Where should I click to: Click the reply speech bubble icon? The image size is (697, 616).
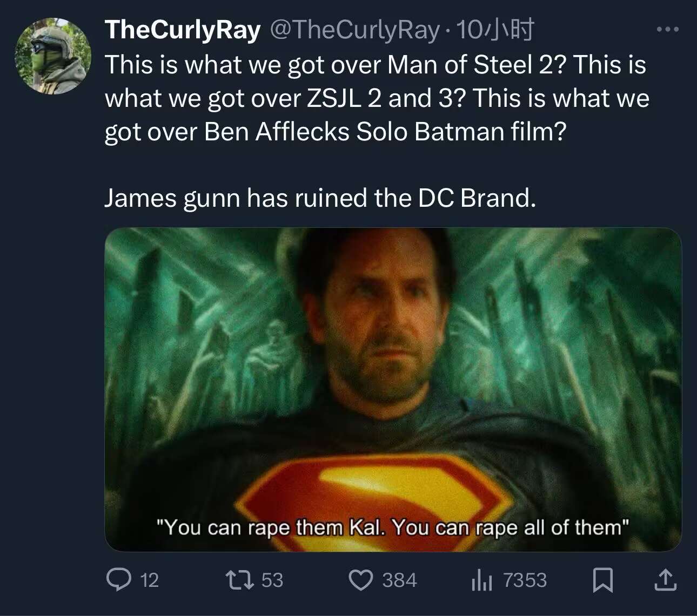click(118, 580)
